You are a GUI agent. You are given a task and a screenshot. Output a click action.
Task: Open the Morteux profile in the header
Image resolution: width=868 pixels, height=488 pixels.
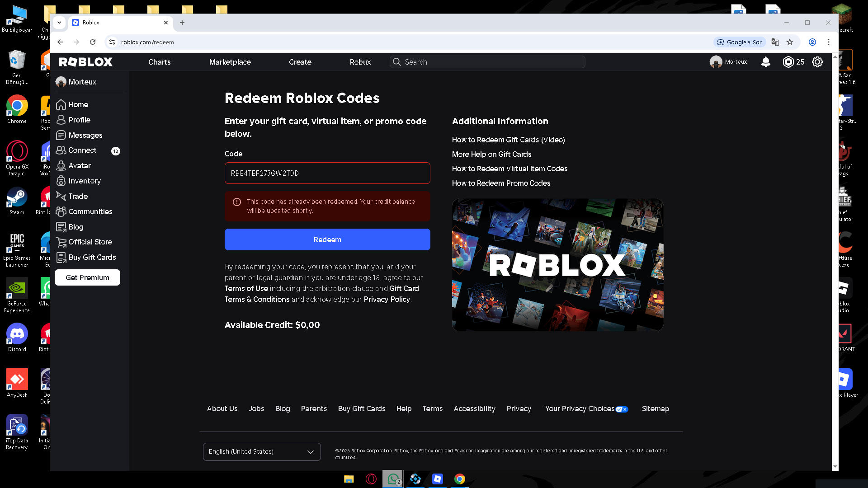tap(728, 62)
